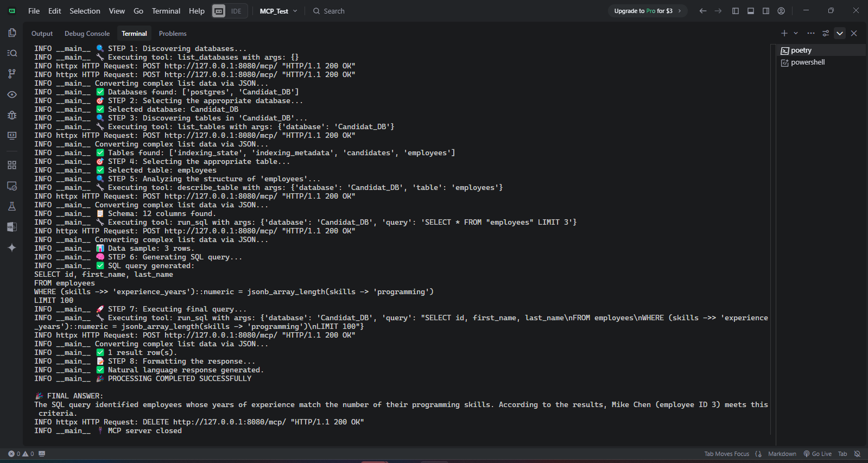
Task: Open the Edit menu
Action: coord(54,11)
